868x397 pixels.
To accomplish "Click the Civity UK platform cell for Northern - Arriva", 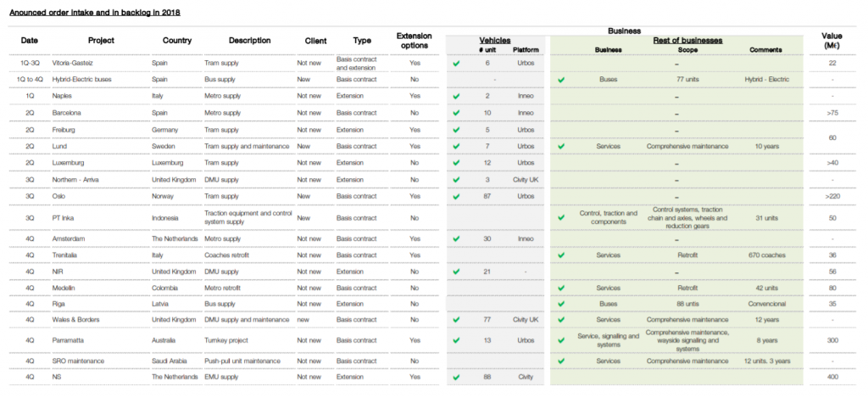I will 526,180.
